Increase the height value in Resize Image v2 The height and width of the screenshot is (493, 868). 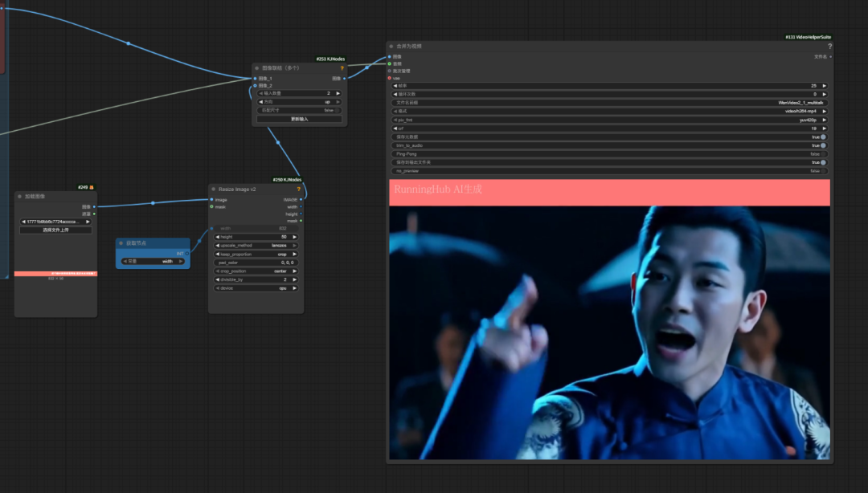tap(294, 237)
